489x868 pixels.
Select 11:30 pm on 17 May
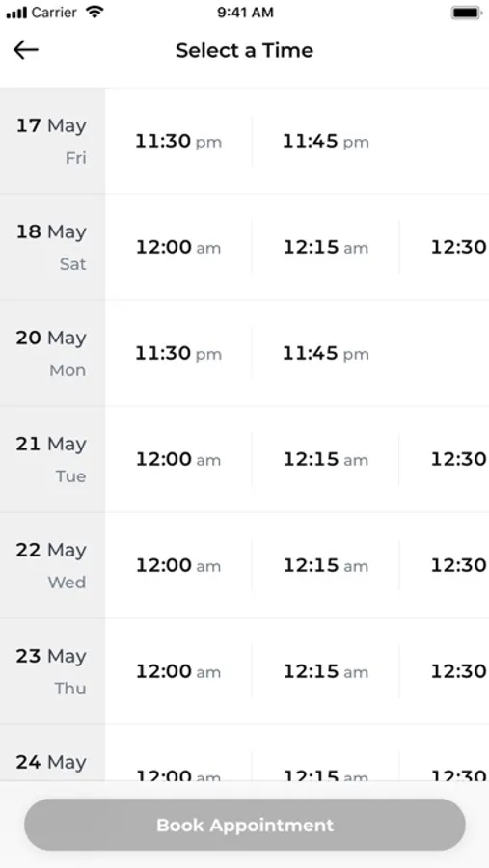(178, 141)
